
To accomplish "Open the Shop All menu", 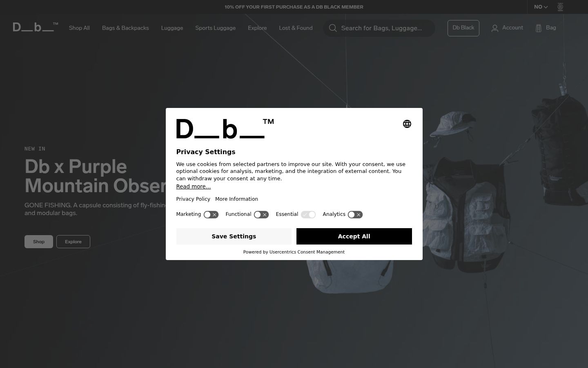I will click(x=79, y=28).
